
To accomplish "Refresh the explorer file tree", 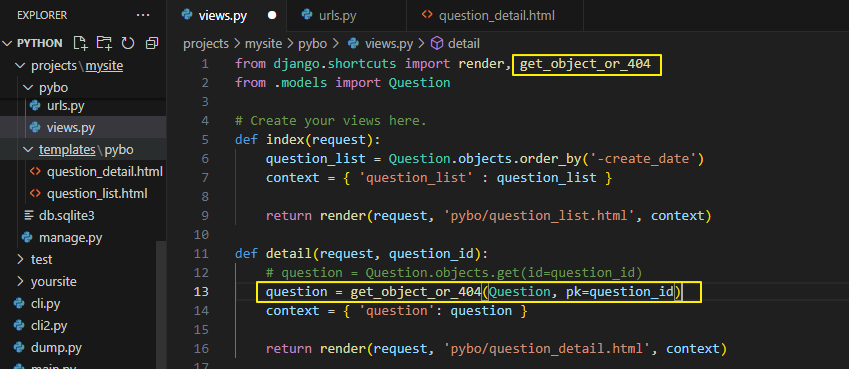I will 128,43.
